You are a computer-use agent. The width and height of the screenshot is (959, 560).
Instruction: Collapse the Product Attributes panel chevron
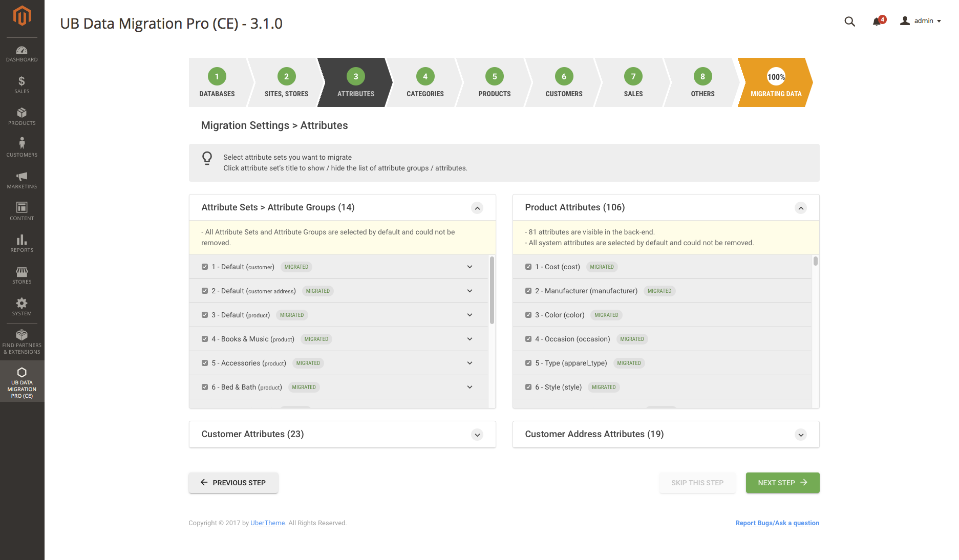pyautogui.click(x=801, y=208)
